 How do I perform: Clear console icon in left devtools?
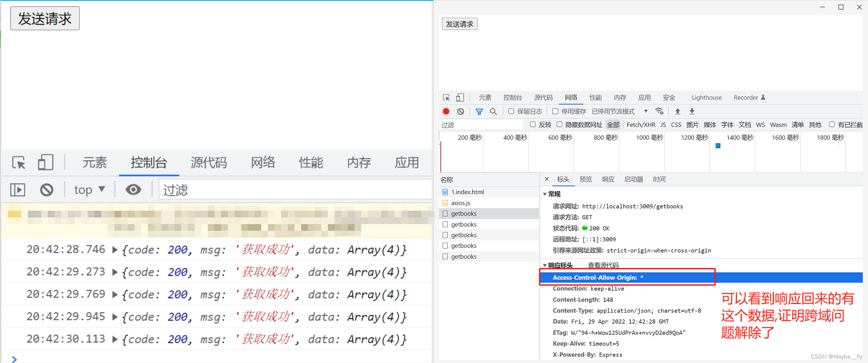(x=47, y=190)
